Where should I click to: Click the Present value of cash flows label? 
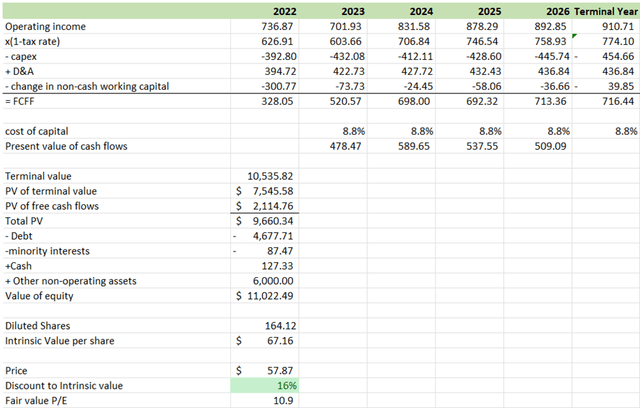[x=66, y=146]
